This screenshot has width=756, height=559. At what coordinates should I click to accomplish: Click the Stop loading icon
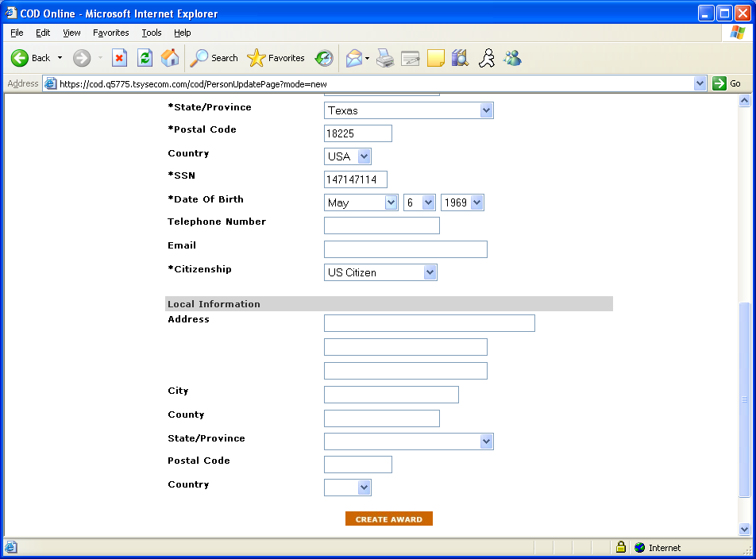[x=119, y=58]
